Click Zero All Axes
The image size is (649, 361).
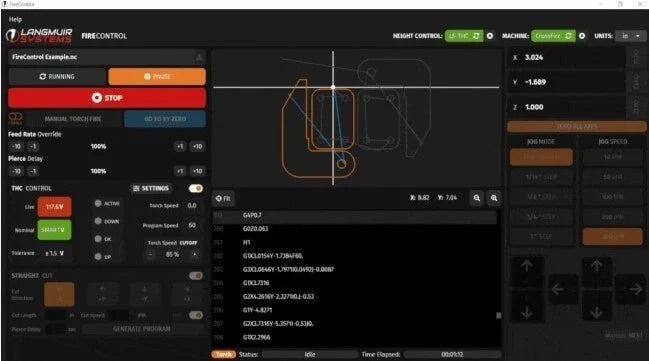tap(577, 126)
